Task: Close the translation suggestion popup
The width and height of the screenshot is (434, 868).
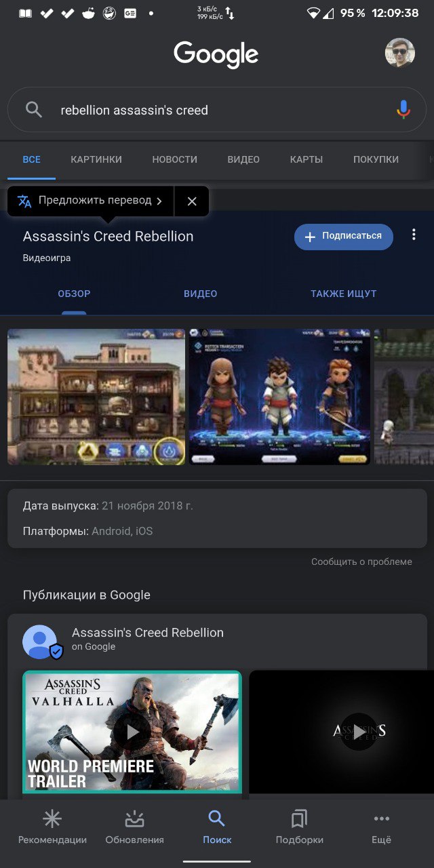Action: tap(192, 201)
